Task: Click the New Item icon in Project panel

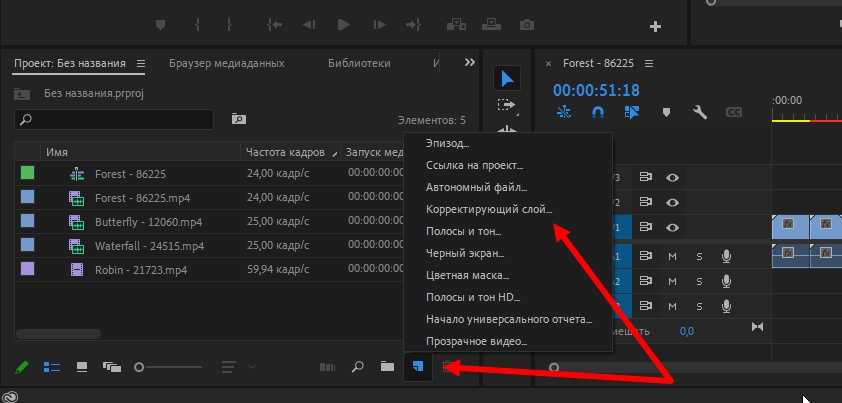Action: point(417,367)
